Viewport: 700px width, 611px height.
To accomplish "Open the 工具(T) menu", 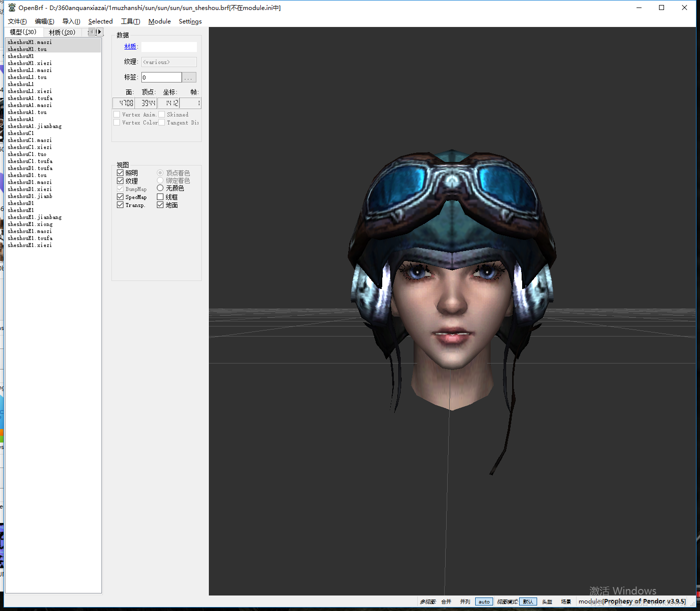I will point(130,21).
